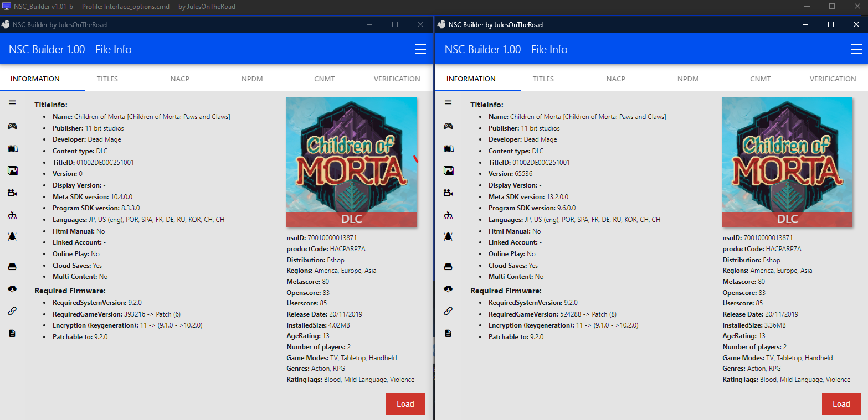Click the NSC_Builder console title-bar icon
This screenshot has height=420, width=868.
[7, 6]
